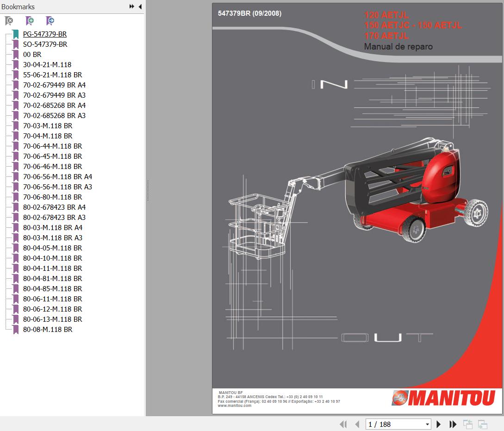Open bookmark 70-02-685268 BR A3
Screen dimensions: 504x431
click(54, 116)
